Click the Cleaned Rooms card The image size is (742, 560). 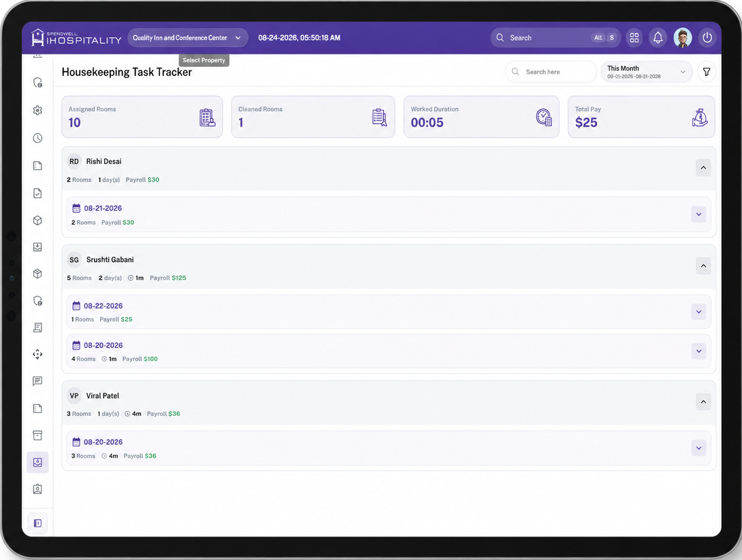point(313,117)
